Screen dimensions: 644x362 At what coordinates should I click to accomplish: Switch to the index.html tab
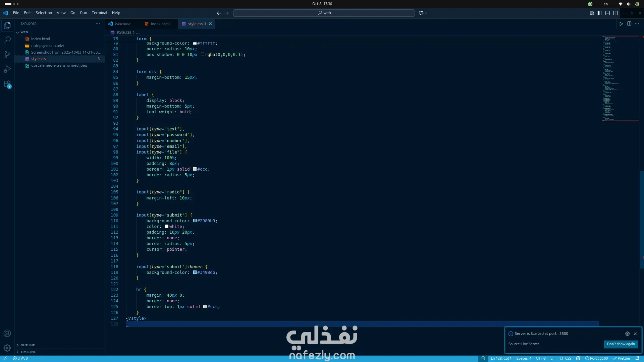point(160,24)
